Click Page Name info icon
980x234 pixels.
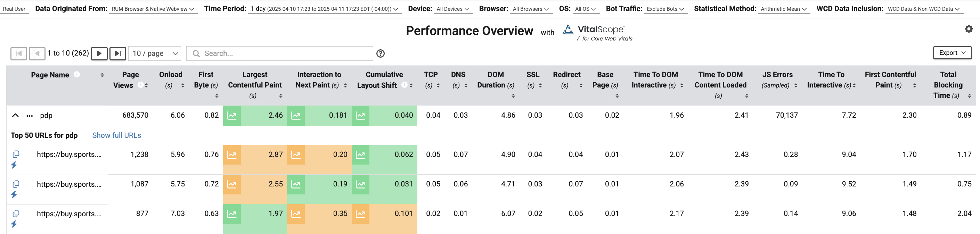77,74
